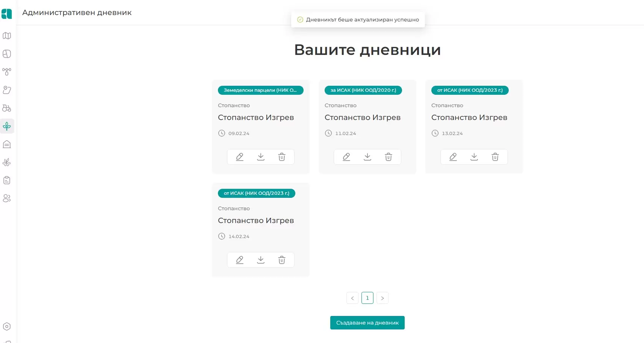Click Стопанство Изгрев on the 13.02.24 card
The height and width of the screenshot is (343, 644).
[469, 117]
